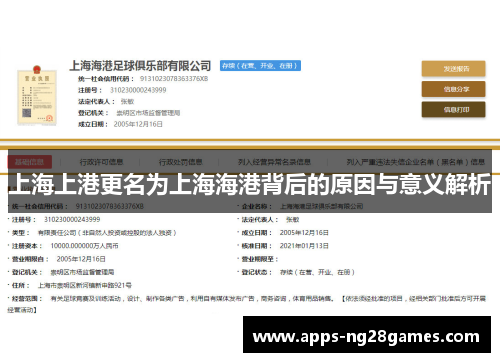The width and height of the screenshot is (500, 362).
Task: Select the 基础信息 tab
Action: [30, 162]
